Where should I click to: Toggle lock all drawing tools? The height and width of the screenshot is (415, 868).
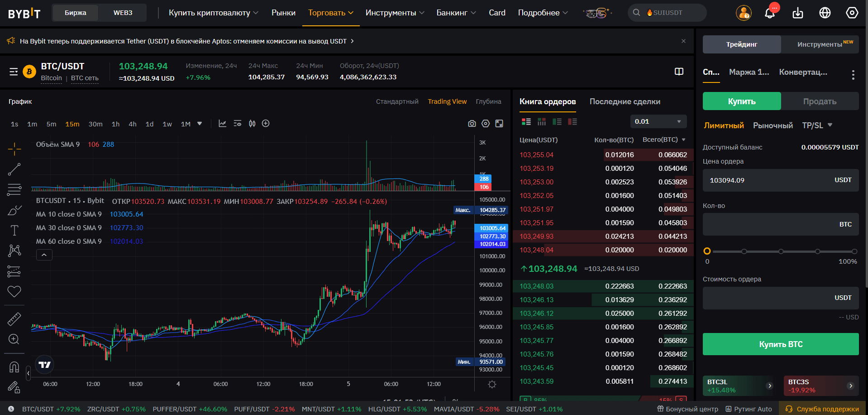click(x=14, y=387)
